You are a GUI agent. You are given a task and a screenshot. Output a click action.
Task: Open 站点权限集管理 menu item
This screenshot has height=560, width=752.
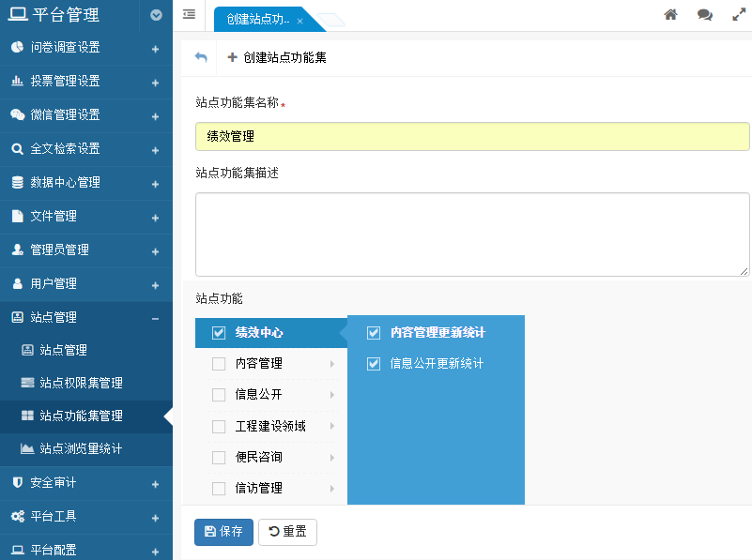81,383
